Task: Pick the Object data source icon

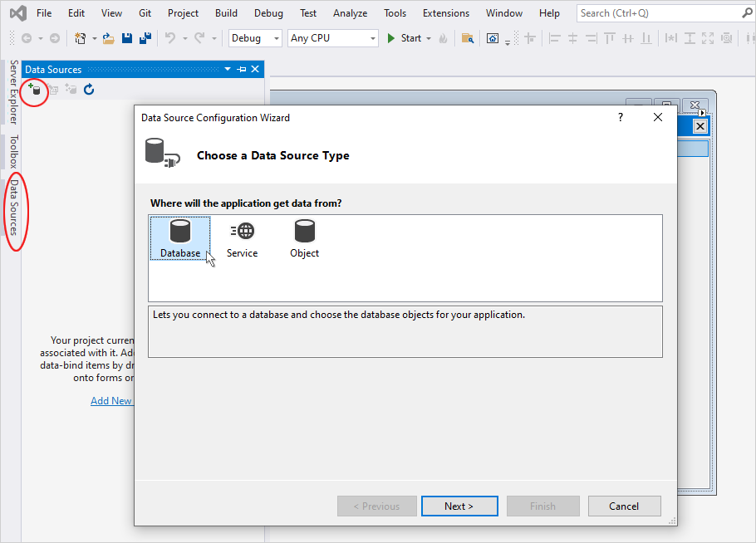Action: coord(304,238)
